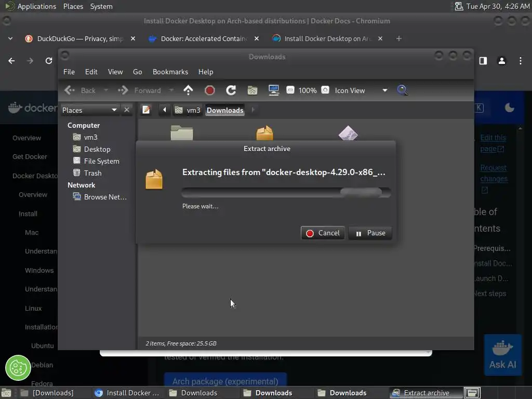Select the folder icon in Downloads
The height and width of the screenshot is (399, 532).
point(182,132)
